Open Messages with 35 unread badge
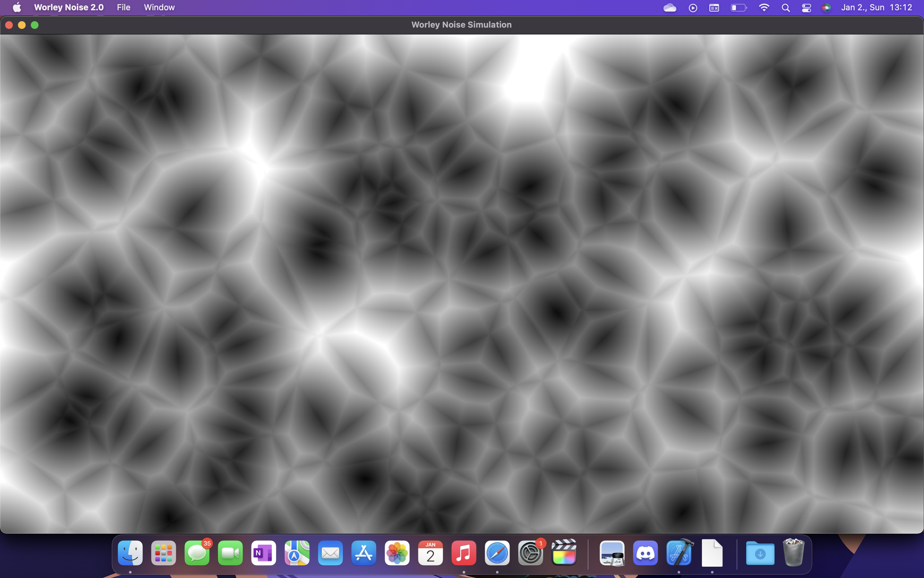The height and width of the screenshot is (578, 924). [x=197, y=553]
